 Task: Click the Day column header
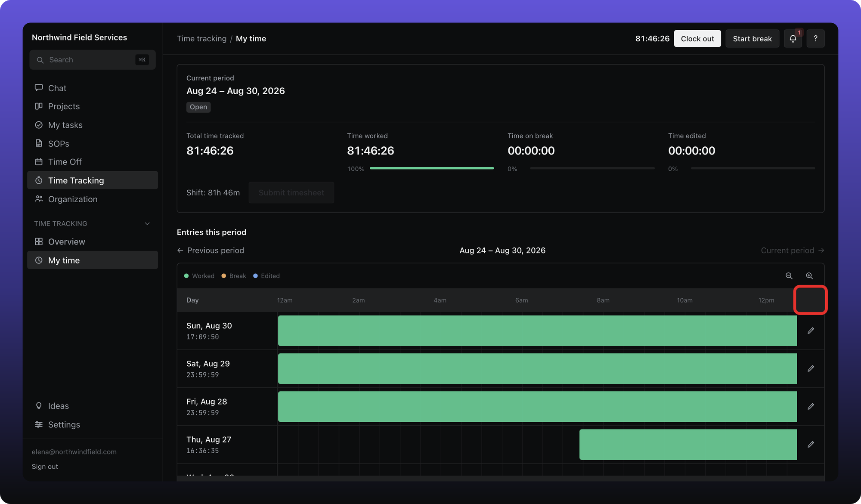click(x=192, y=300)
